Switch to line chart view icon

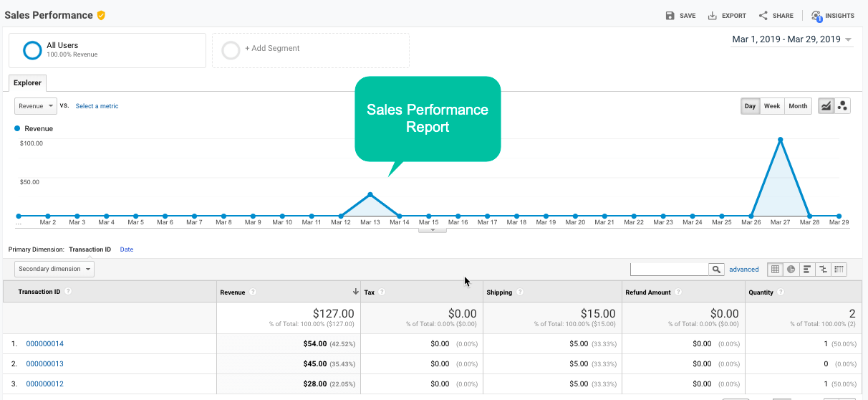(x=826, y=106)
